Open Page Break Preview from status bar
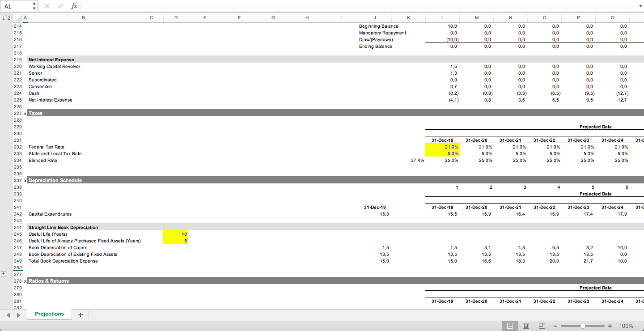Viewport: 644px width, 331px height. point(542,326)
